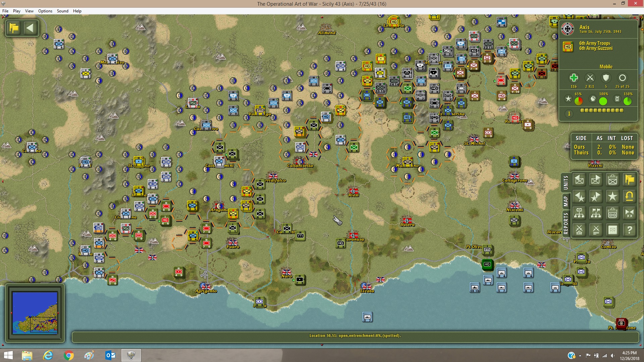This screenshot has height=362, width=644.
Task: Click the previous unit button in Units panel
Action: click(579, 180)
